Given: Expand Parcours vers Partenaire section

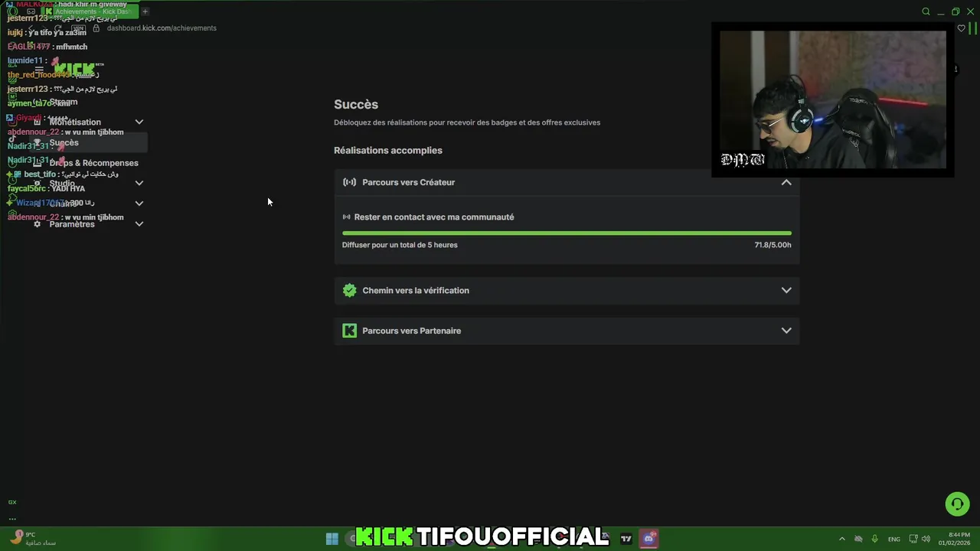Looking at the screenshot, I should click(567, 331).
